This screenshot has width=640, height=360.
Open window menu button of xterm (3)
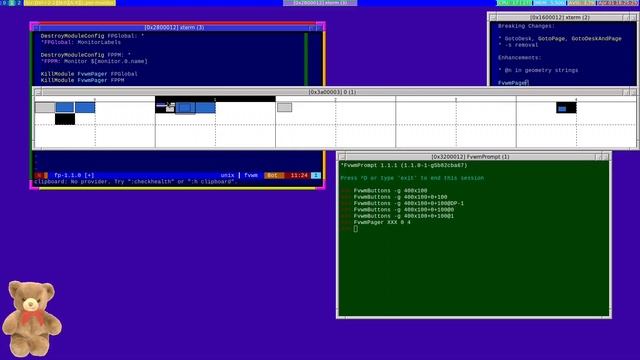pyautogui.click(x=36, y=28)
